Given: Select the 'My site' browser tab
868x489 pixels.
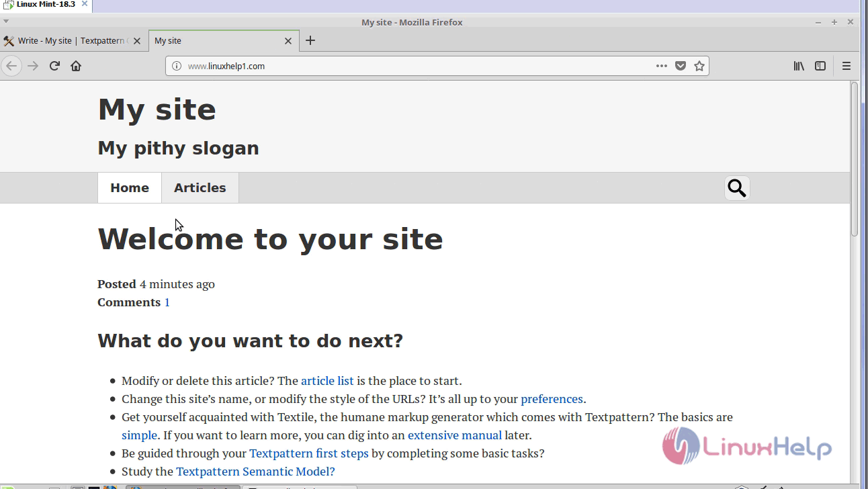Looking at the screenshot, I should pos(224,41).
